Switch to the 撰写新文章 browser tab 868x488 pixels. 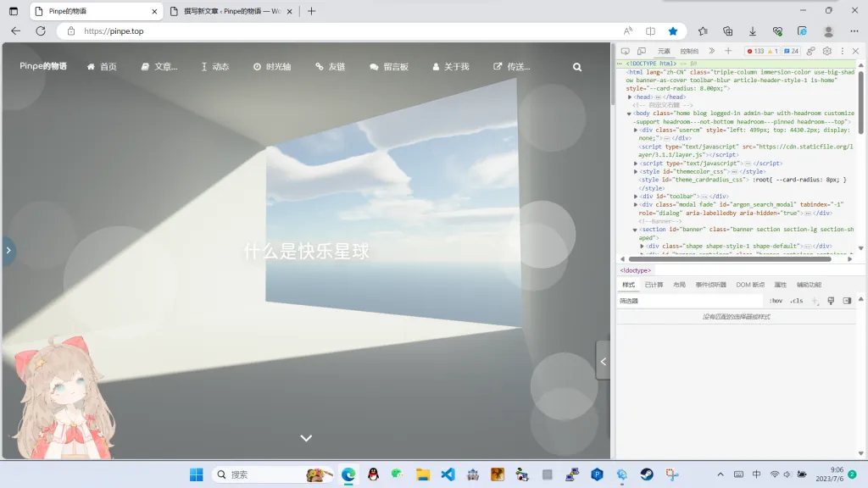click(x=232, y=11)
